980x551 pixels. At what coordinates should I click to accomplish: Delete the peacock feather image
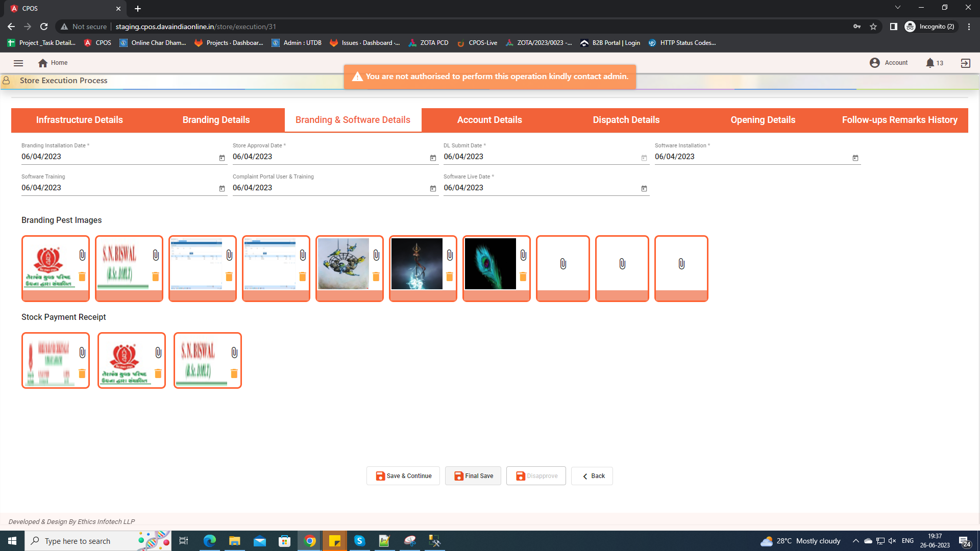(x=523, y=277)
